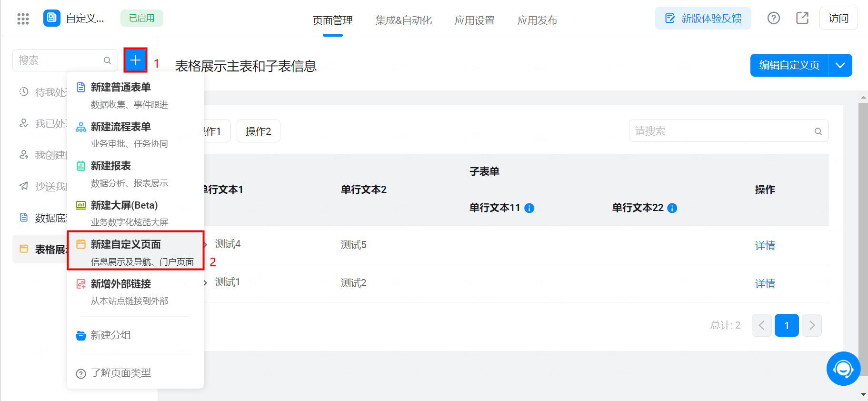This screenshot has width=868, height=401.
Task: Open 详情 link for 测试1 row
Action: [765, 283]
